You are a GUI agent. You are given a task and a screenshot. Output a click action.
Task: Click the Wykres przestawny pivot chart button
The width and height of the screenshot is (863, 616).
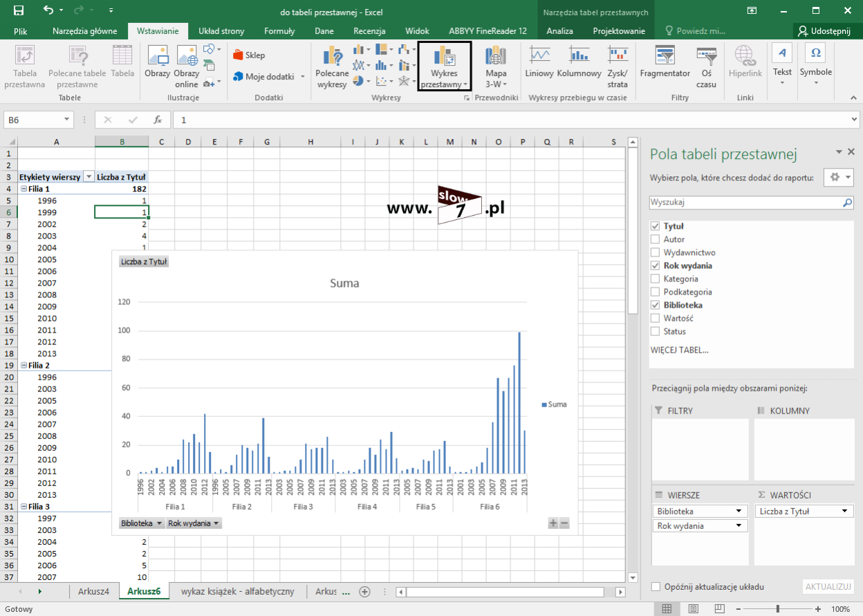445,66
